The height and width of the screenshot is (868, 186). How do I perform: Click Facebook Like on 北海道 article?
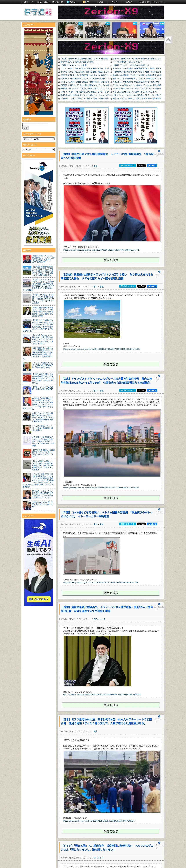pyautogui.click(x=152, y=286)
